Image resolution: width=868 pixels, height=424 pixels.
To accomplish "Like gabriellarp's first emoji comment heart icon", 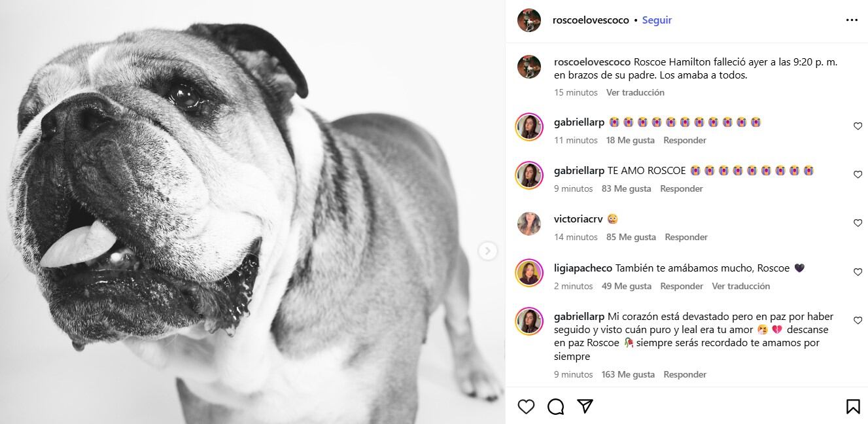I will tap(858, 126).
